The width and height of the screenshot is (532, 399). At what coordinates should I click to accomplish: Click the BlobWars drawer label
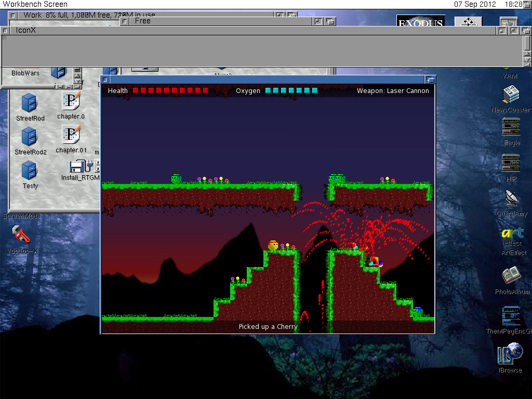click(25, 73)
